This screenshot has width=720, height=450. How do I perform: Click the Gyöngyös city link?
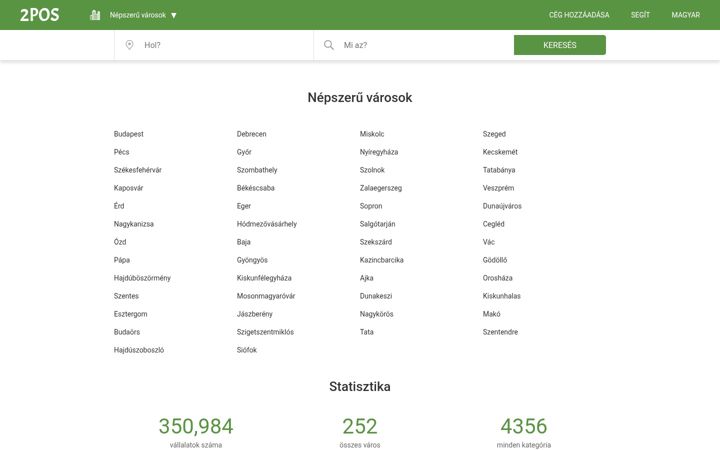252,260
